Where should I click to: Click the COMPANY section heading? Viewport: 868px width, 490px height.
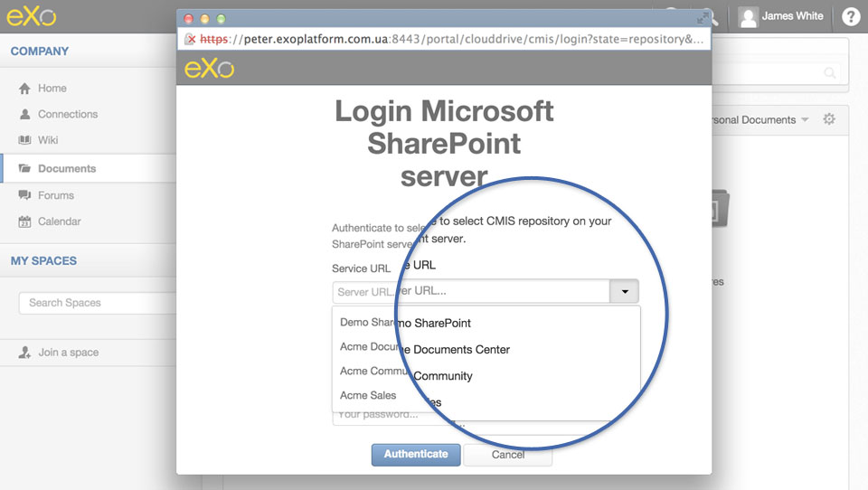39,51
